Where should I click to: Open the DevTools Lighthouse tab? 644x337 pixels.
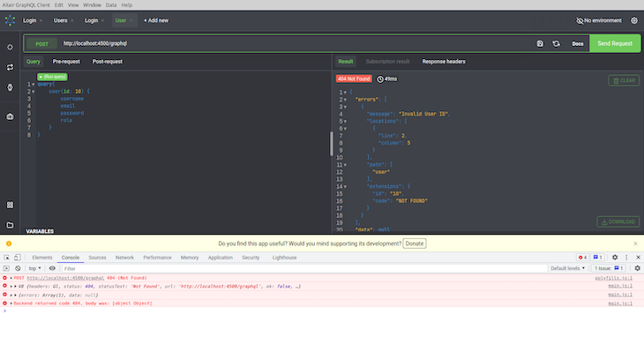[x=284, y=258]
